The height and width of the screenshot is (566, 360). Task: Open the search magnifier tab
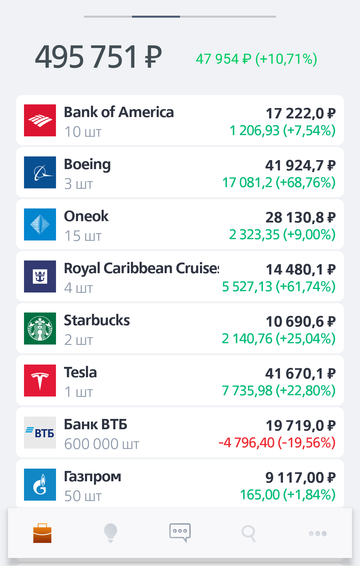click(249, 533)
